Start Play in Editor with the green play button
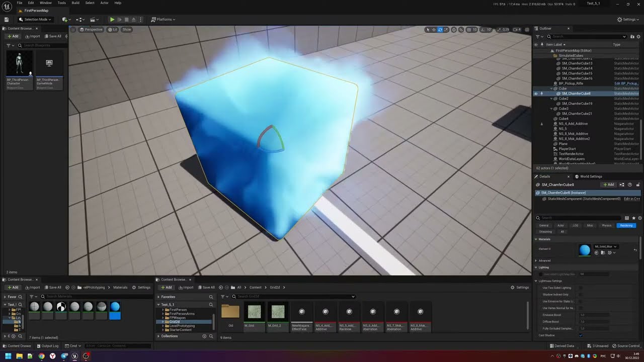644x362 pixels. [112, 20]
